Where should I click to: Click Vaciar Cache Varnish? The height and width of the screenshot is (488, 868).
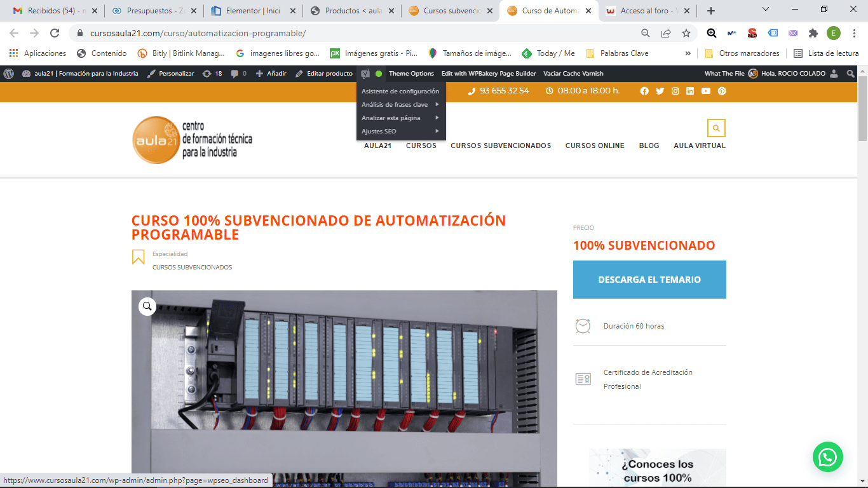[573, 74]
